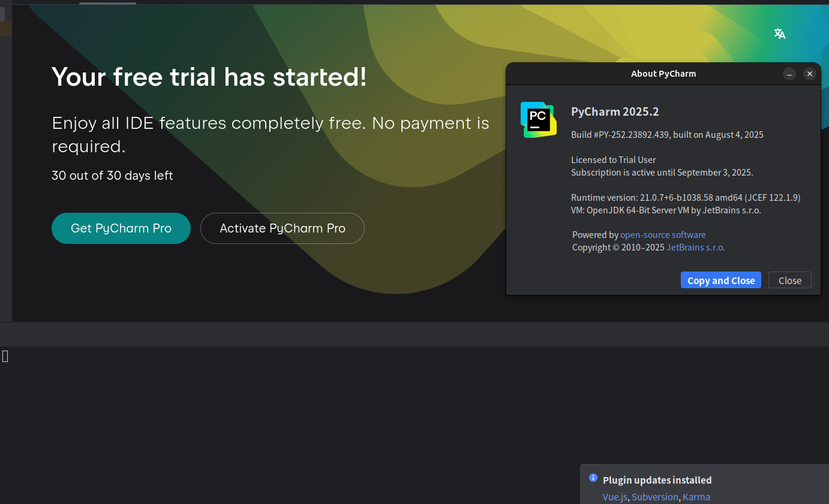This screenshot has width=829, height=504.
Task: Click the 'VM: OpenJDK 64-Bit Server VM' line
Action: click(x=666, y=210)
